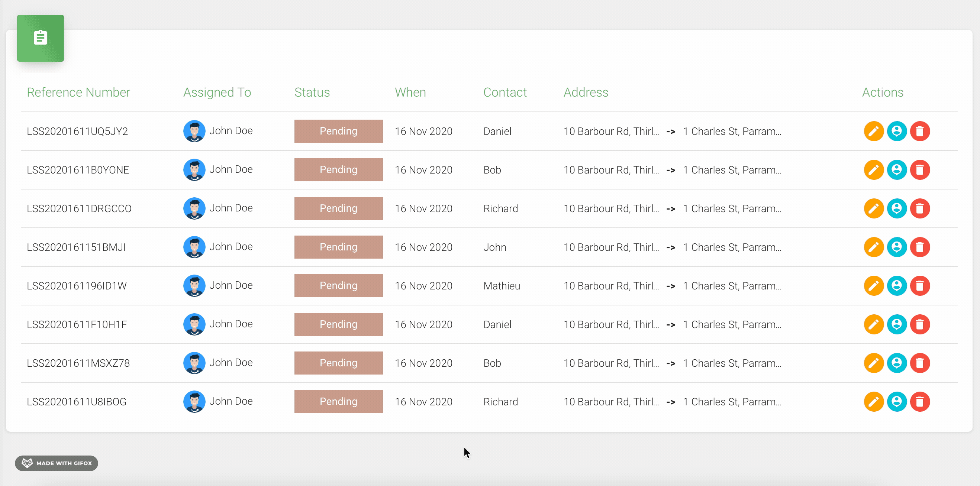The width and height of the screenshot is (980, 486).
Task: Click destination 1 Charles St in LSS20201611U8IBOG row
Action: point(732,402)
